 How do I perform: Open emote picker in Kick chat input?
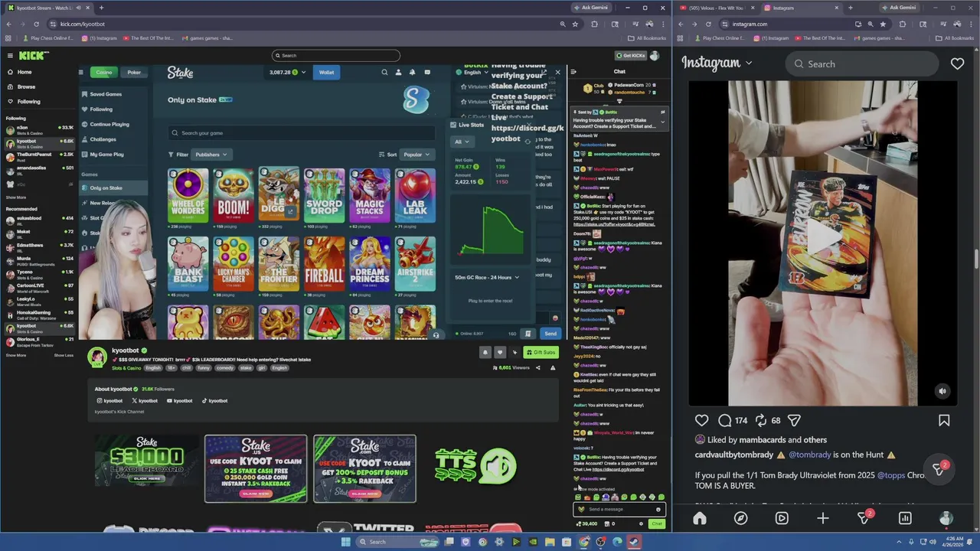click(x=658, y=509)
